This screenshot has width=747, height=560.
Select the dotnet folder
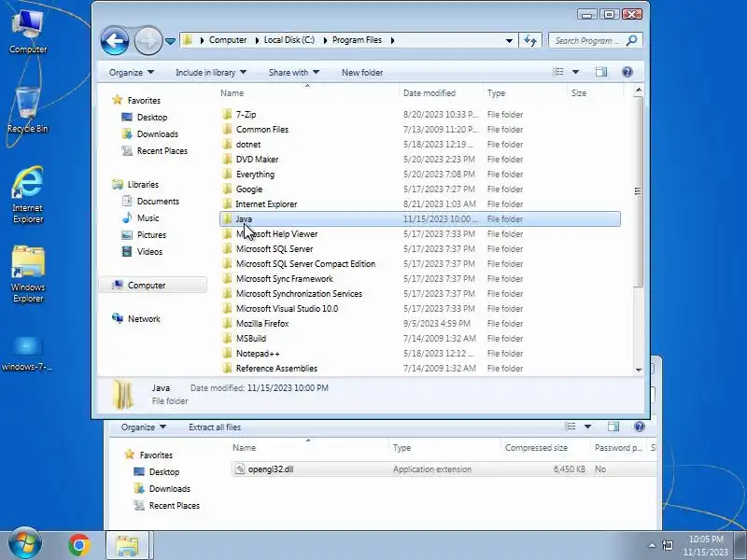coord(248,145)
